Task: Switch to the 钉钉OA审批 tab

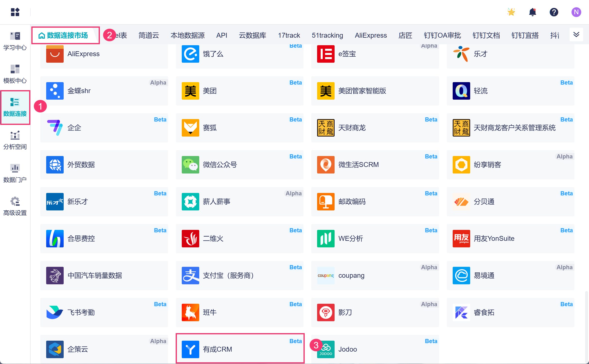Action: pyautogui.click(x=442, y=35)
